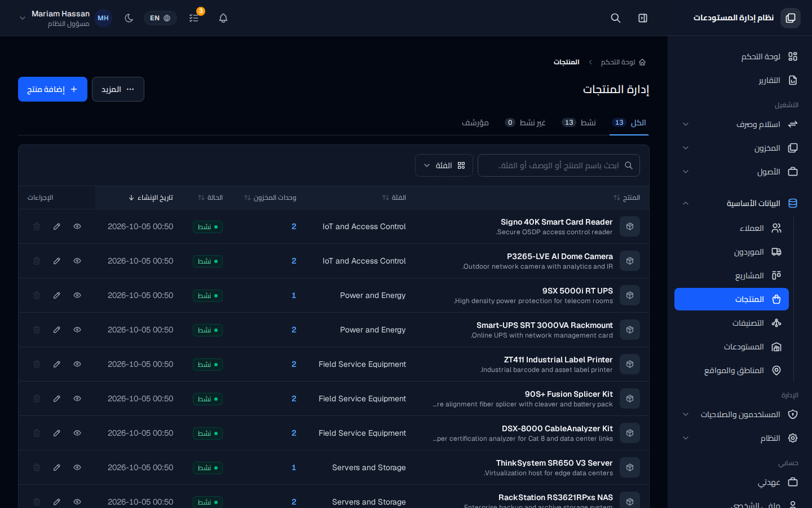Open the التصنيفات sidebar item
Image resolution: width=812 pixels, height=508 pixels.
tap(731, 323)
